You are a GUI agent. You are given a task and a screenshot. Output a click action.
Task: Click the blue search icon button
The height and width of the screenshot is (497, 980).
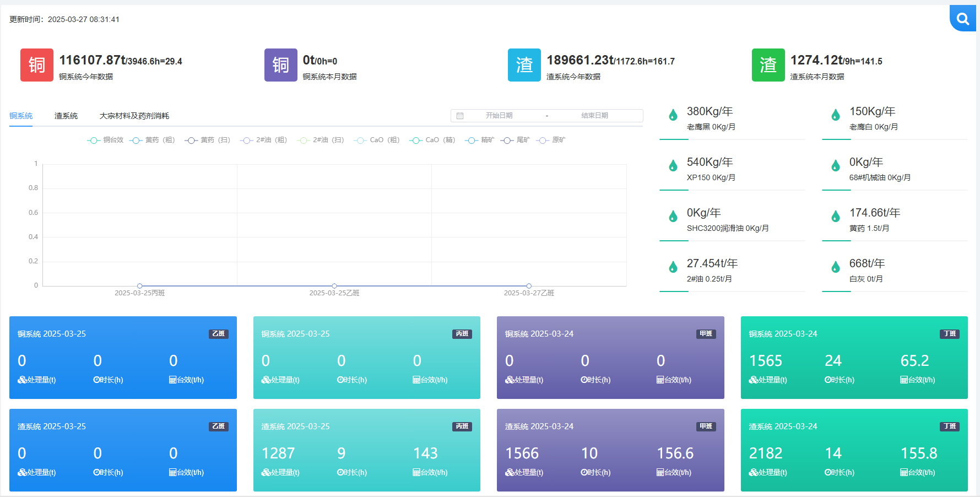962,19
